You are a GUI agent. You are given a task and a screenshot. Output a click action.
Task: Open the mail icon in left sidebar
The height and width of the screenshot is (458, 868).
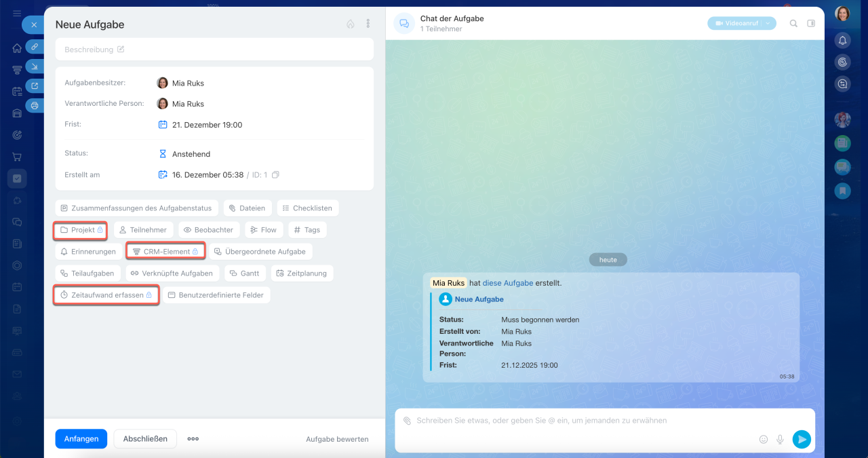pos(17,374)
